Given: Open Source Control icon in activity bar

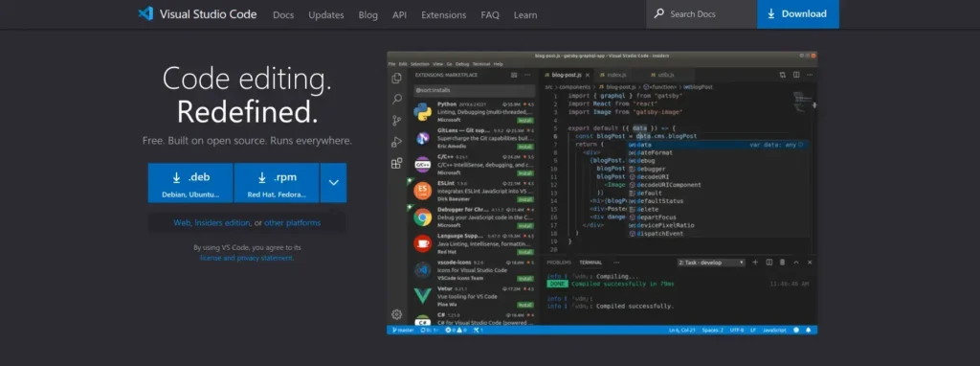Looking at the screenshot, I should pyautogui.click(x=396, y=121).
